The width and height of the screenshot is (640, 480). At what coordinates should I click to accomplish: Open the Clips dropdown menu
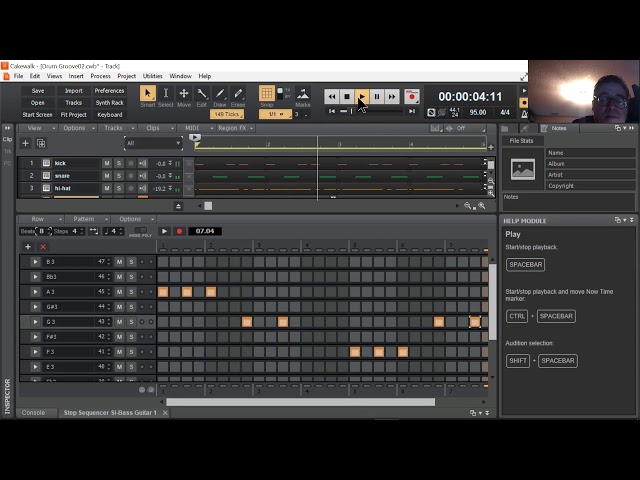[158, 128]
